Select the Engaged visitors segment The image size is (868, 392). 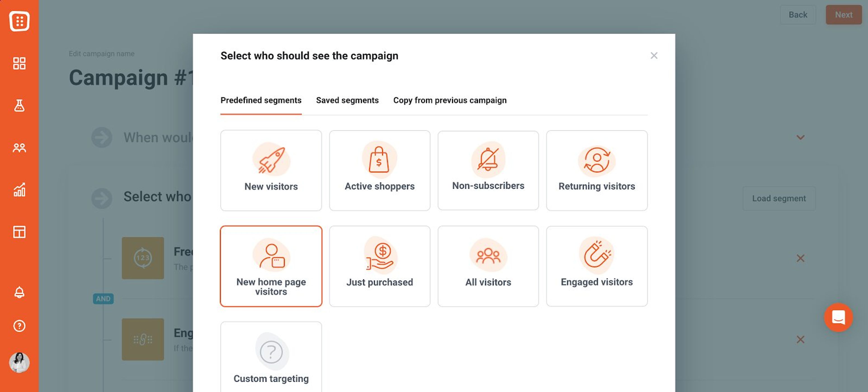point(597,266)
